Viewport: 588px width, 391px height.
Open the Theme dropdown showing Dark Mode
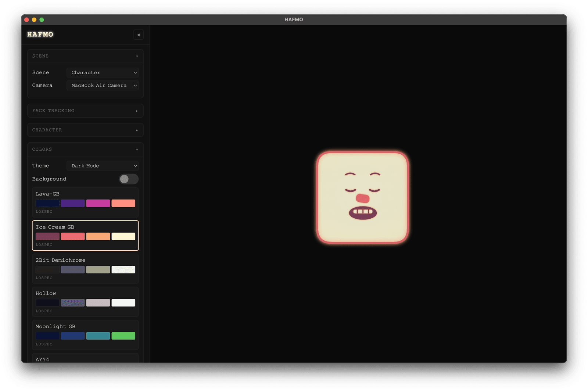tap(103, 166)
